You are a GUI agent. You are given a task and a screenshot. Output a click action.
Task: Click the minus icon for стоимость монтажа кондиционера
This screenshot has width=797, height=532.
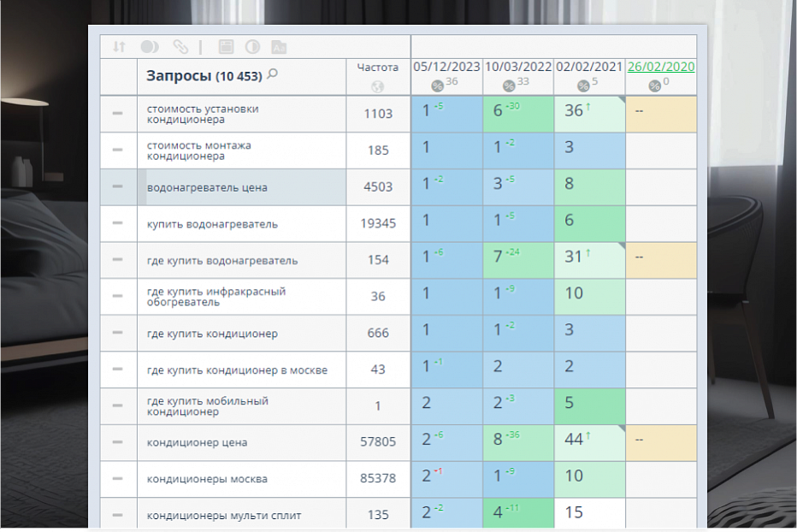pos(117,150)
